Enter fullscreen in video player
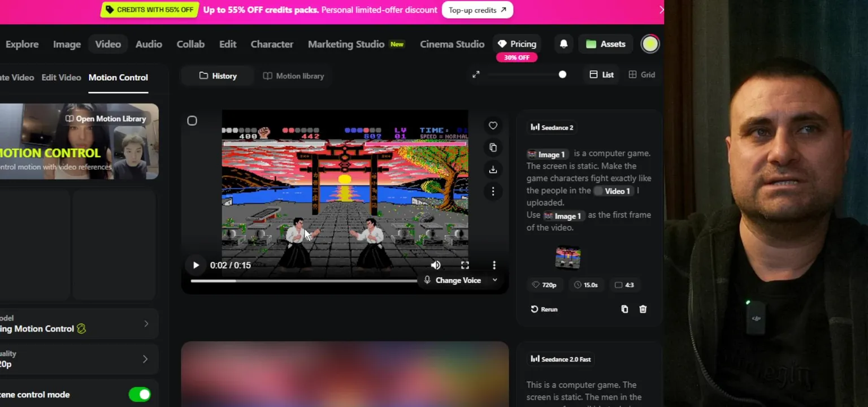This screenshot has height=407, width=868. 465,265
